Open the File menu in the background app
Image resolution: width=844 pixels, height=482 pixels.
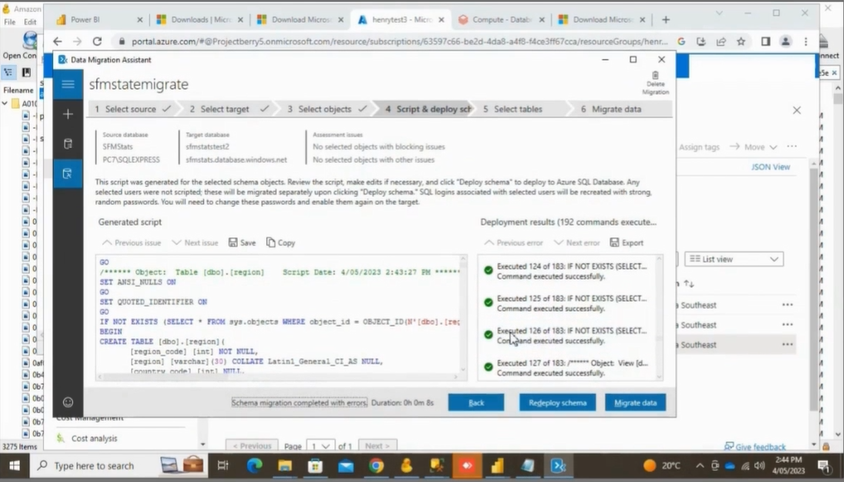pos(10,22)
